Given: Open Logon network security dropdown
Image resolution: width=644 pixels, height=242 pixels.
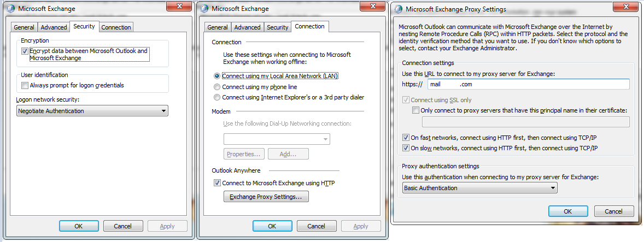Looking at the screenshot, I should coord(92,111).
